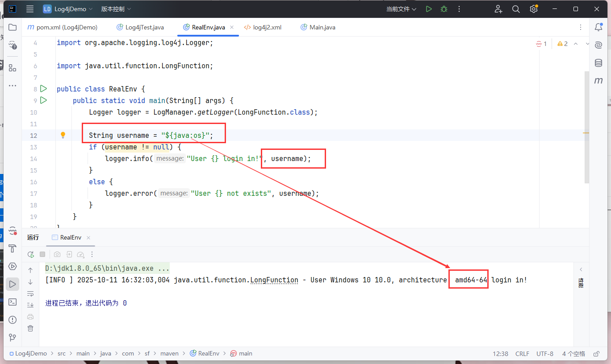Switch to the log4j2.xml editor tab
Viewport: 611px width, 364px height.
coord(267,27)
